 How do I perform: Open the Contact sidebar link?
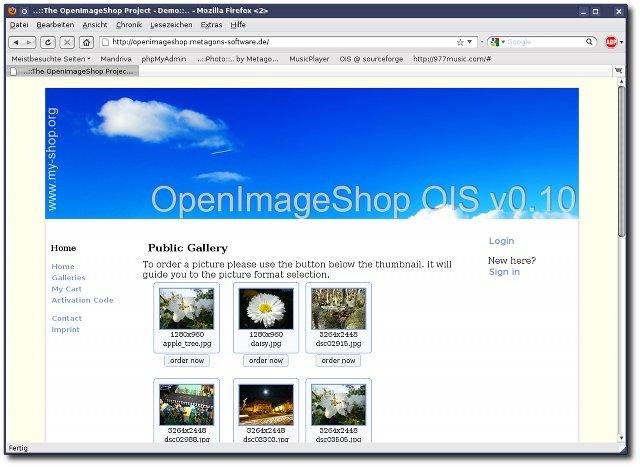(x=67, y=318)
